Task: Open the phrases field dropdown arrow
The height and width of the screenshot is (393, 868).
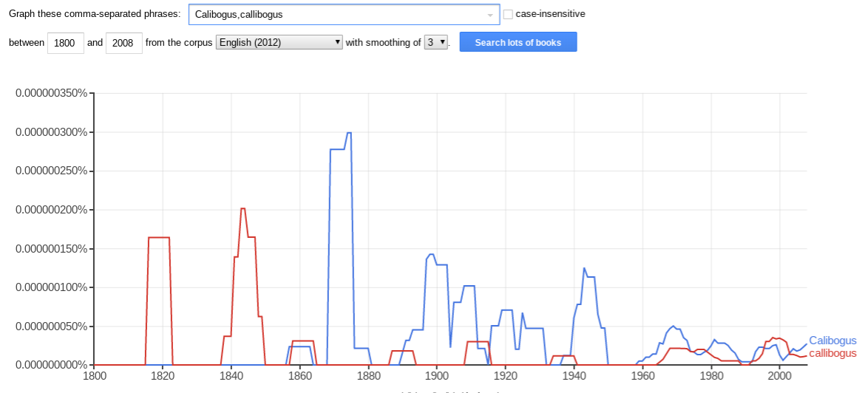Action: [490, 15]
